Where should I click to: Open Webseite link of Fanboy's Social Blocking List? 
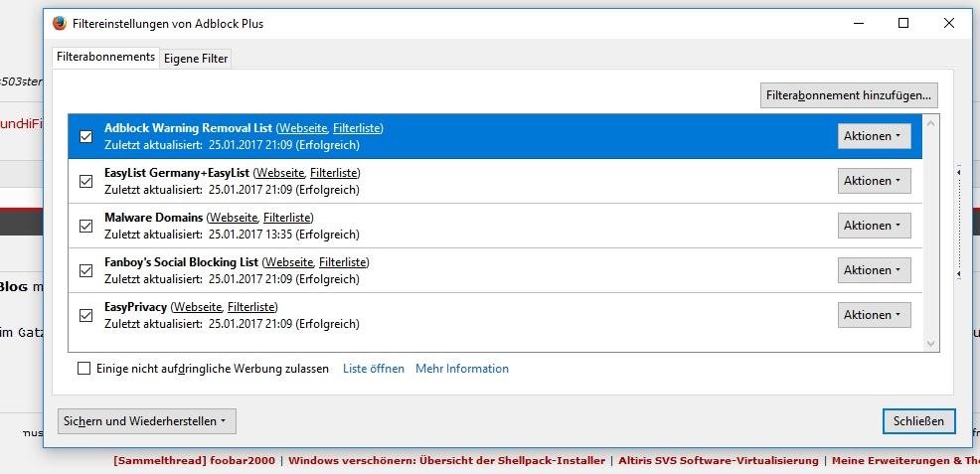pos(289,262)
